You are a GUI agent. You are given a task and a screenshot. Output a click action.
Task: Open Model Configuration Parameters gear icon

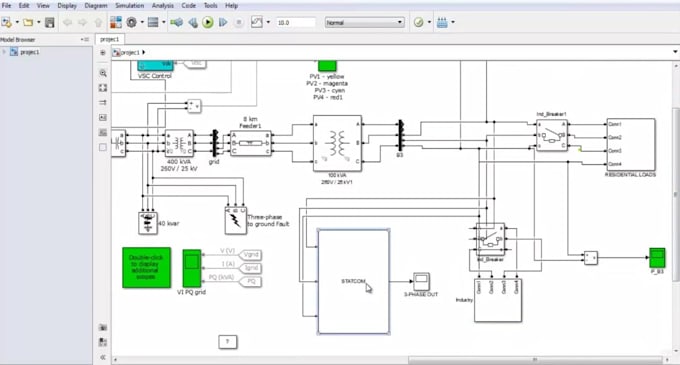pos(131,23)
